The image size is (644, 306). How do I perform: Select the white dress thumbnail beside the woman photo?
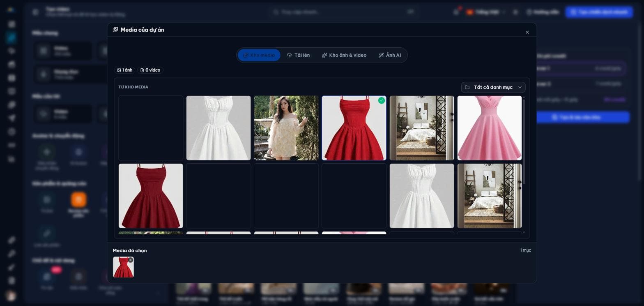(218, 128)
